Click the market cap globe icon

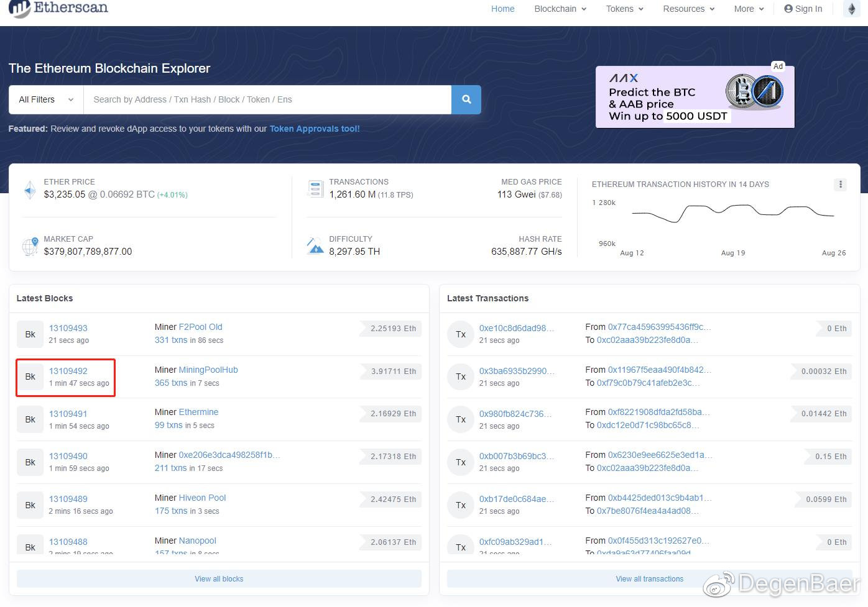click(x=30, y=247)
